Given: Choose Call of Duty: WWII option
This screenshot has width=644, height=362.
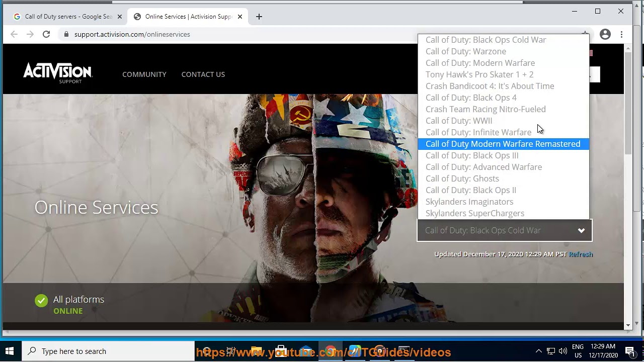Looking at the screenshot, I should pos(503,121).
